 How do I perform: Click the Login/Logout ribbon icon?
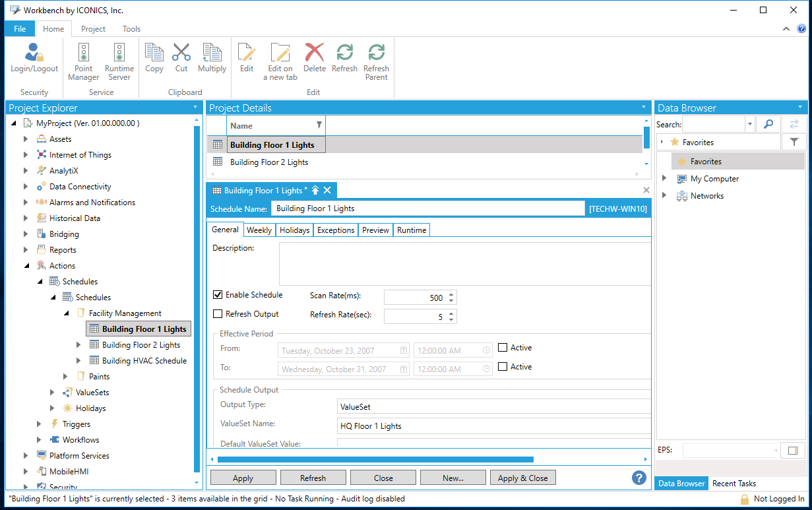[x=34, y=53]
